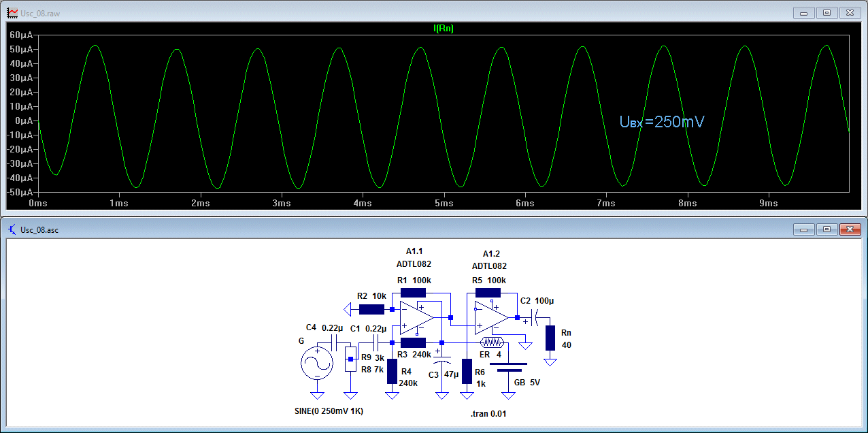Click the 250mV annotation on the plot
Screen dimensions: 868x433
(661, 122)
